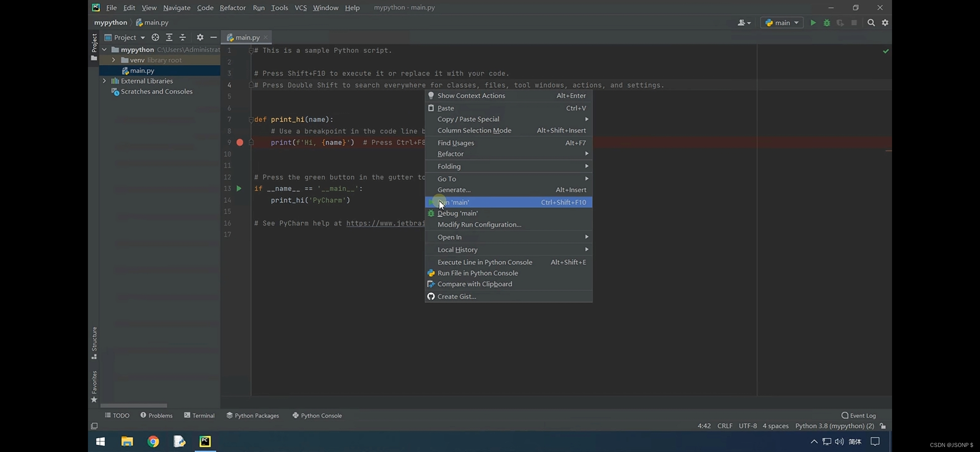
Task: Select Run File in Python Console
Action: coord(508,273)
